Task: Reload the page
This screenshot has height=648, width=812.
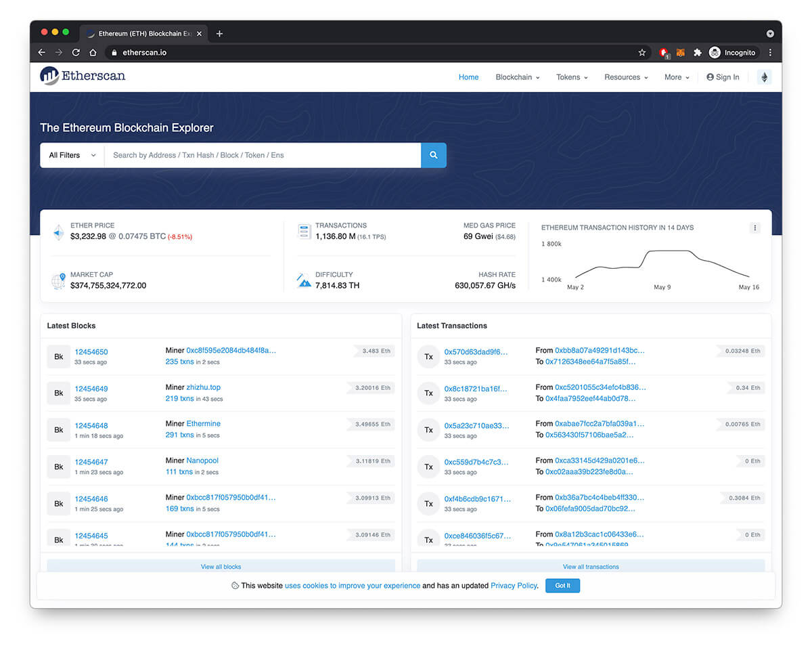Action: 76,53
